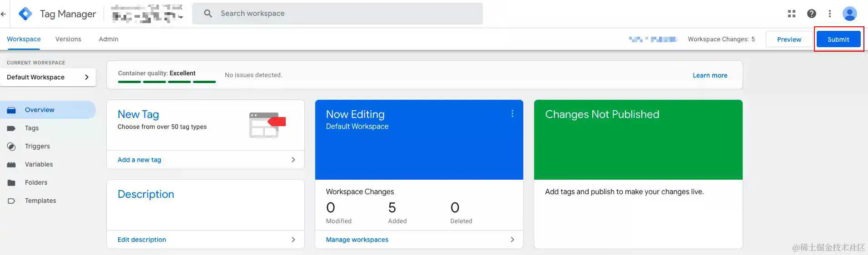Switch to the Admin tab

[109, 39]
